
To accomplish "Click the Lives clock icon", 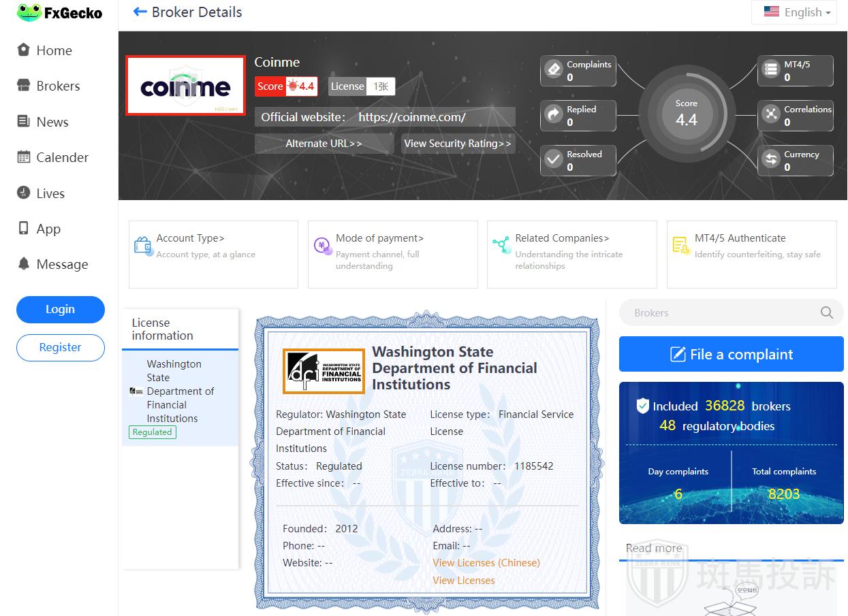I will (24, 193).
